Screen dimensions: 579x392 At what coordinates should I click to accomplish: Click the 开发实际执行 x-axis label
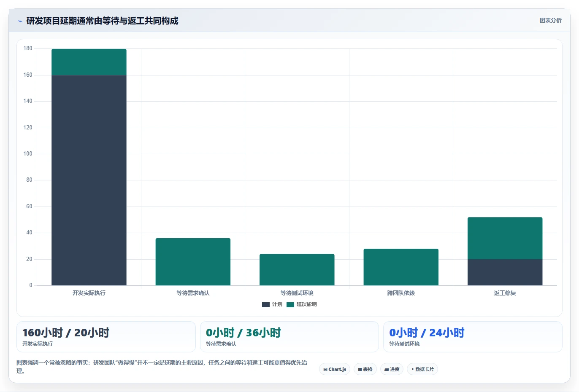[x=89, y=293]
